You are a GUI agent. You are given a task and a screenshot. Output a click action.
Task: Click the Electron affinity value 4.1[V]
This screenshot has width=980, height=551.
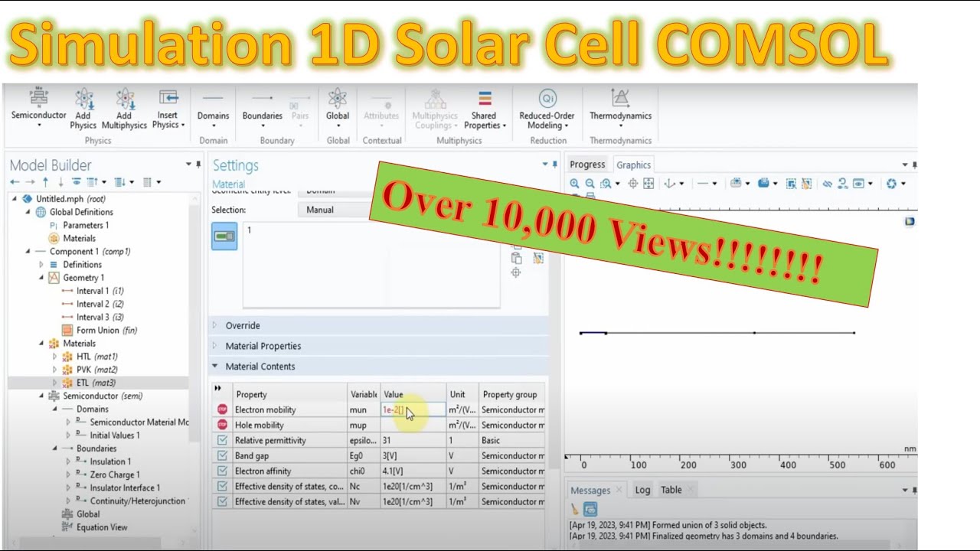click(x=413, y=471)
